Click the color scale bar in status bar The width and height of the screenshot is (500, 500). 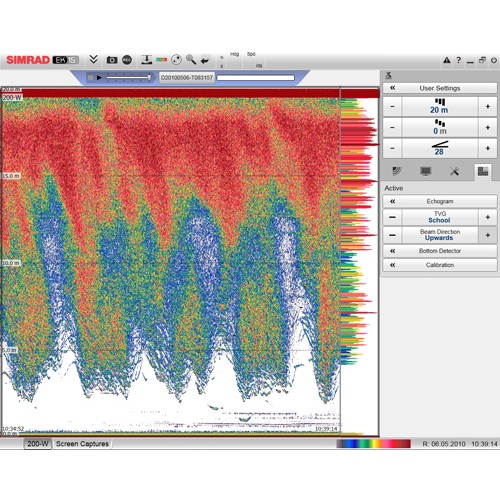373,444
